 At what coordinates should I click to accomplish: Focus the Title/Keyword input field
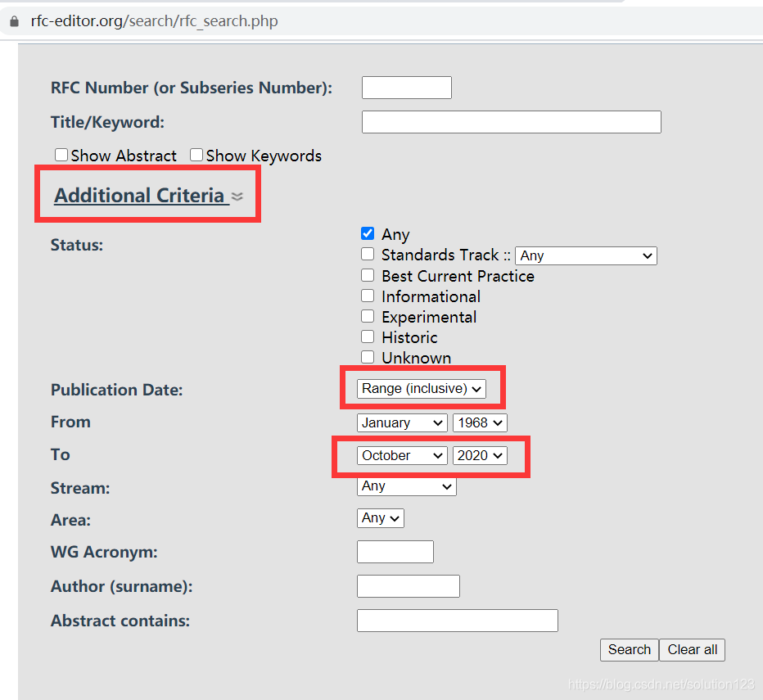pyautogui.click(x=511, y=122)
